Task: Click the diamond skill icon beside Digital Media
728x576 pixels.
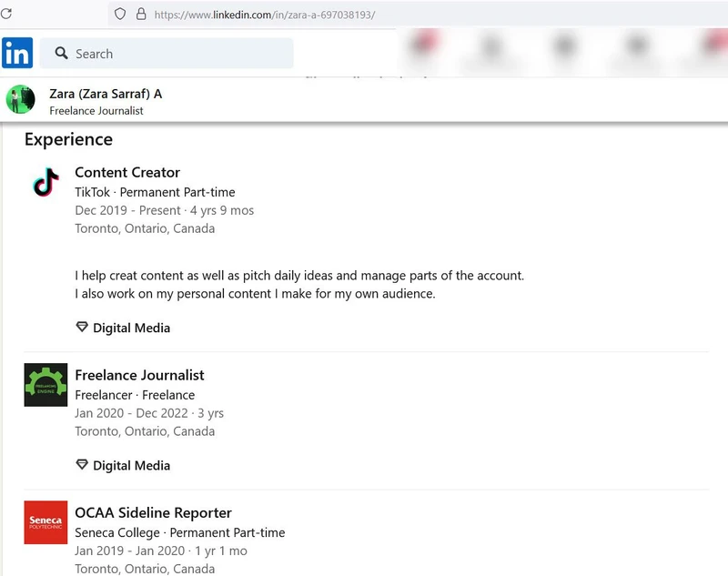Action: point(81,327)
